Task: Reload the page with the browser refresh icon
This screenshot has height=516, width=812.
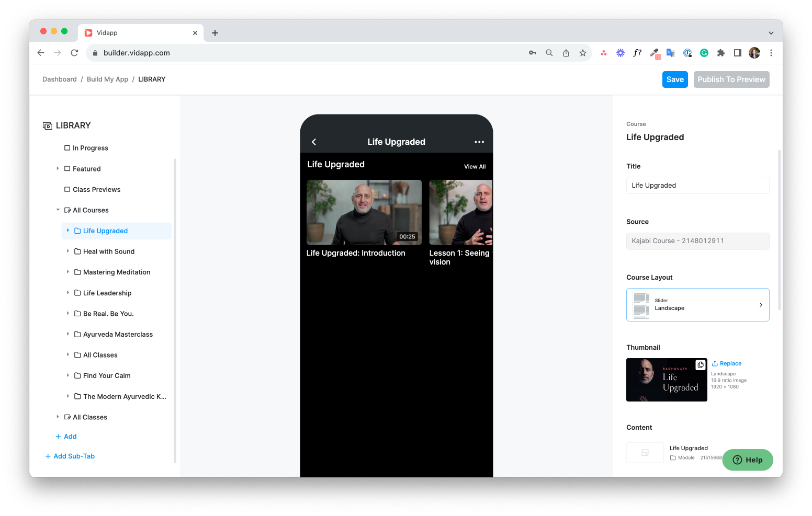Action: [x=74, y=53]
